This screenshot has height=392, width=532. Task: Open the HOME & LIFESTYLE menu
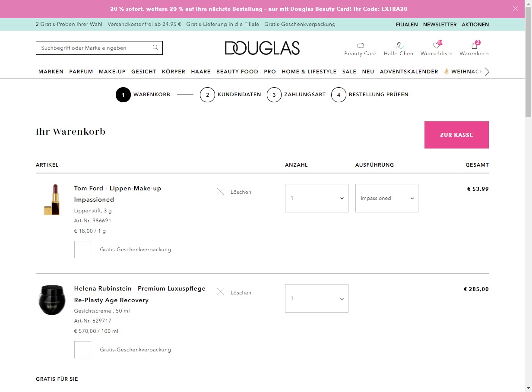[309, 72]
